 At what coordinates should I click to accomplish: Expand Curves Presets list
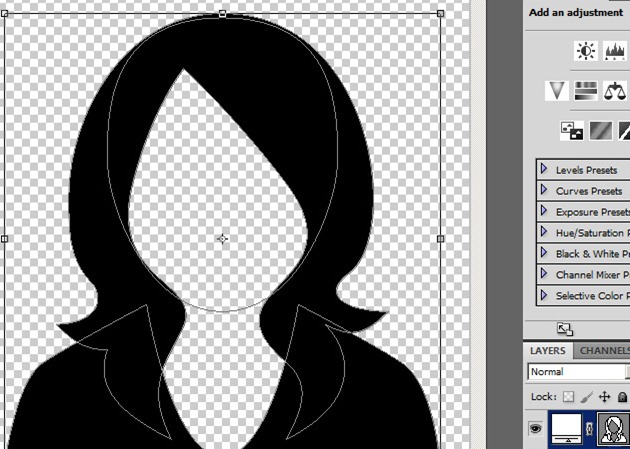(544, 190)
